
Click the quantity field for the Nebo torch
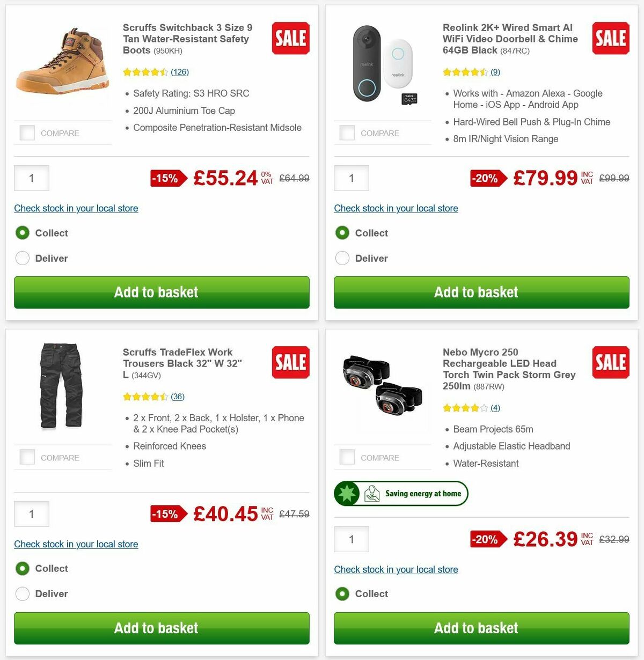pyautogui.click(x=352, y=539)
